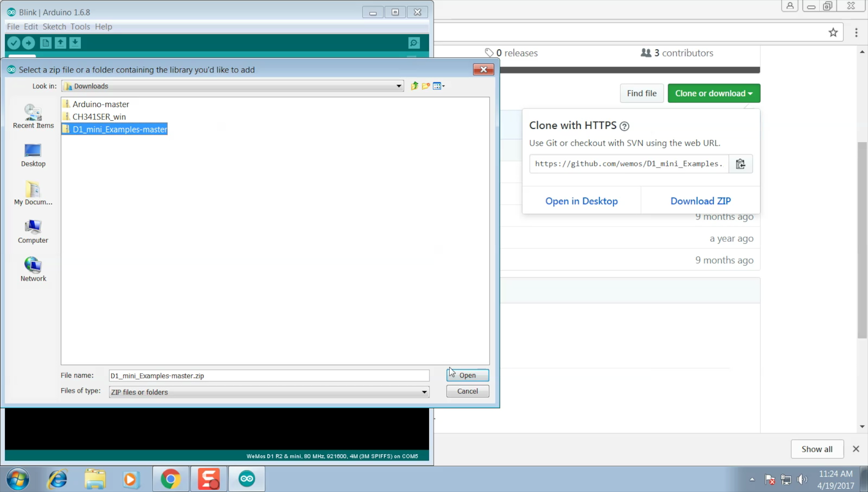The width and height of the screenshot is (868, 492).
Task: Click the volume speaker tray icon
Action: 802,479
